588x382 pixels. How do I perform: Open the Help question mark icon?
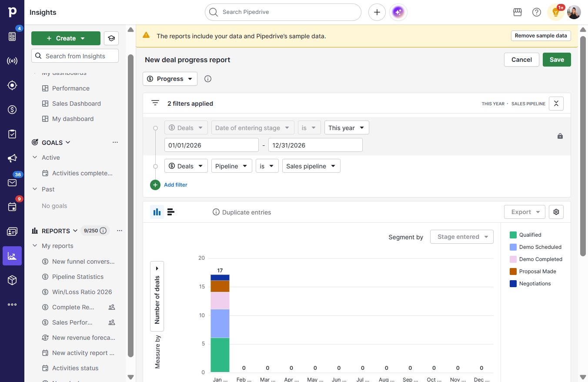(537, 12)
